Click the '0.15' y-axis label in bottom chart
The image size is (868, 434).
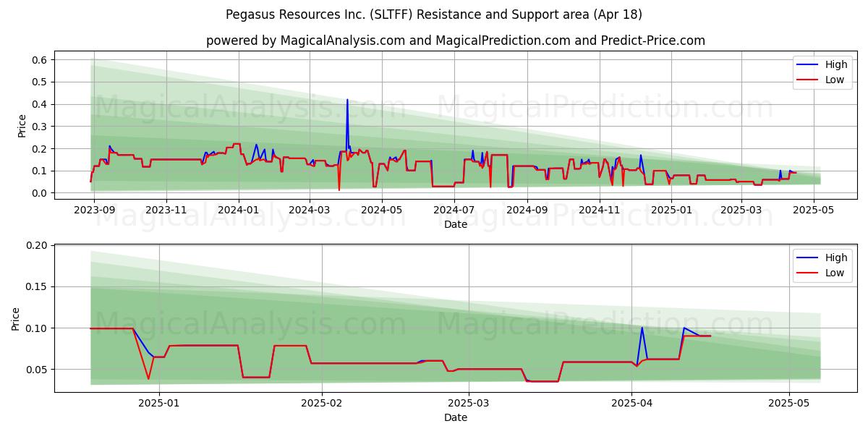point(36,286)
